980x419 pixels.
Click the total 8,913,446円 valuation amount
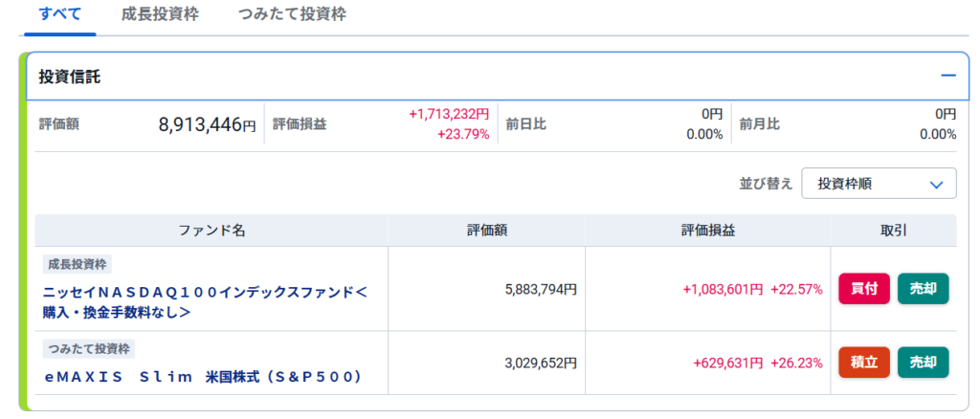click(x=207, y=124)
